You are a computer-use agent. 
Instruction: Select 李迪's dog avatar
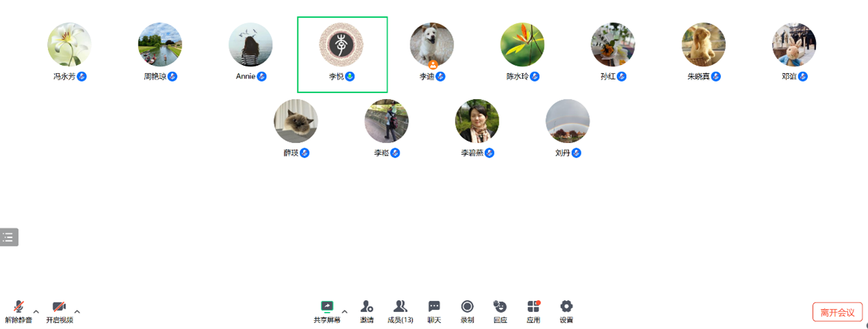tap(432, 44)
